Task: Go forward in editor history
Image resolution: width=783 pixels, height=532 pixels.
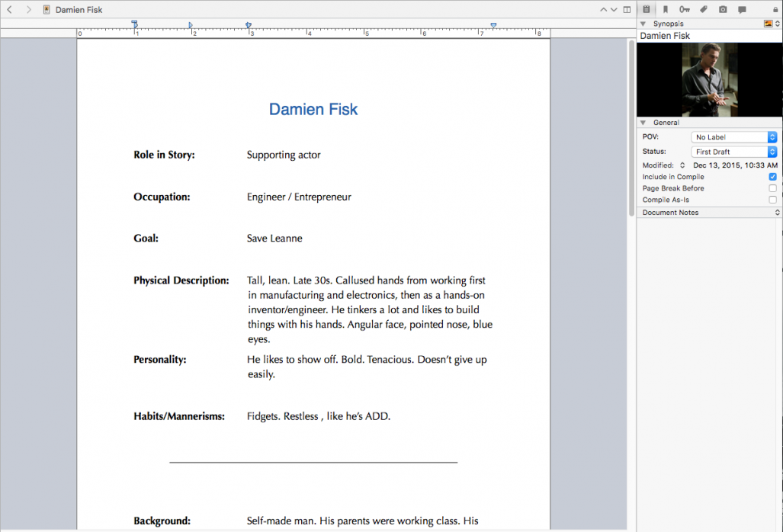Action: [x=28, y=9]
